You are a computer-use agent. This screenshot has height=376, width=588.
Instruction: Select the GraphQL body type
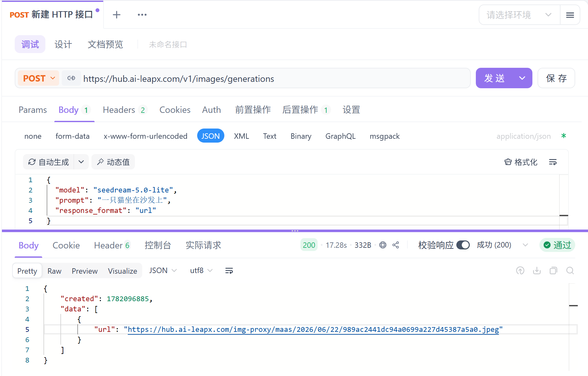[340, 136]
